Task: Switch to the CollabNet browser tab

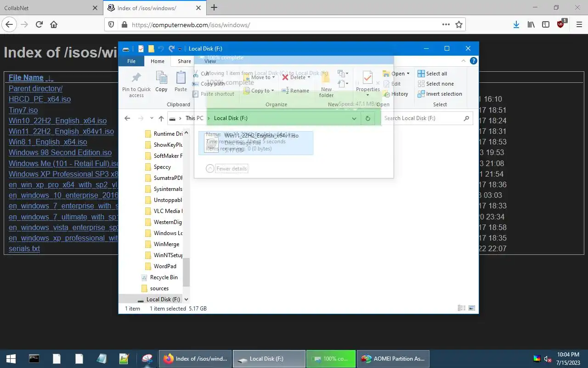Action: click(51, 8)
